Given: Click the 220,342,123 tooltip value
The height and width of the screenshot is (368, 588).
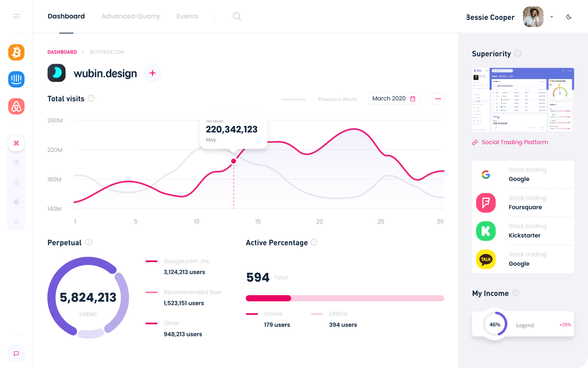Looking at the screenshot, I should point(231,129).
